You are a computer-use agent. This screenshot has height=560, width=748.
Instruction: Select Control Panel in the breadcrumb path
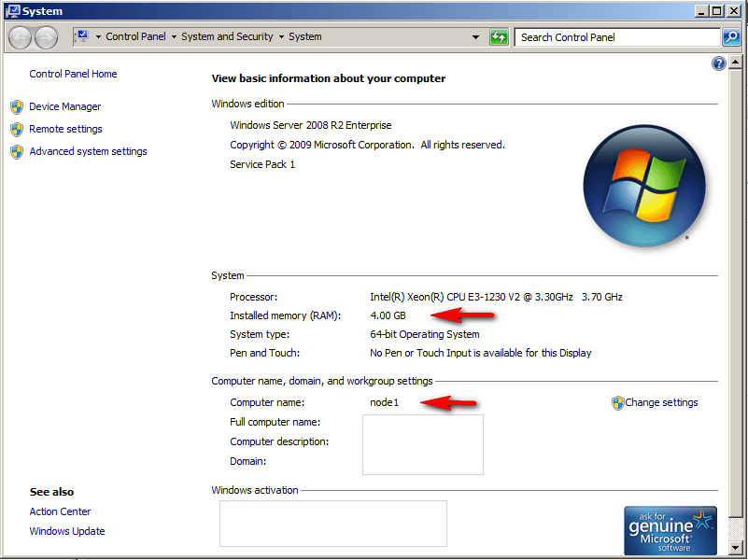point(135,37)
